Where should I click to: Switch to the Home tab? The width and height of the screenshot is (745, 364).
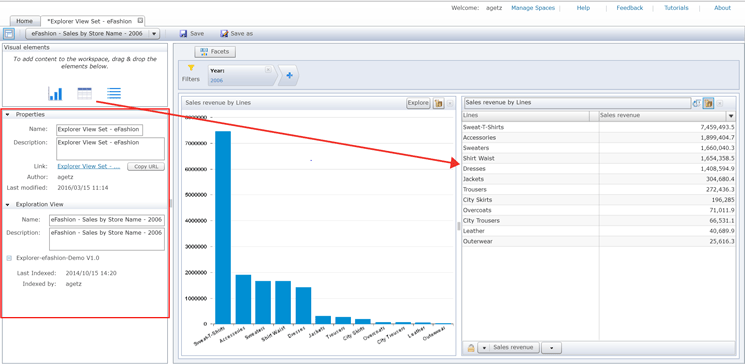[25, 21]
